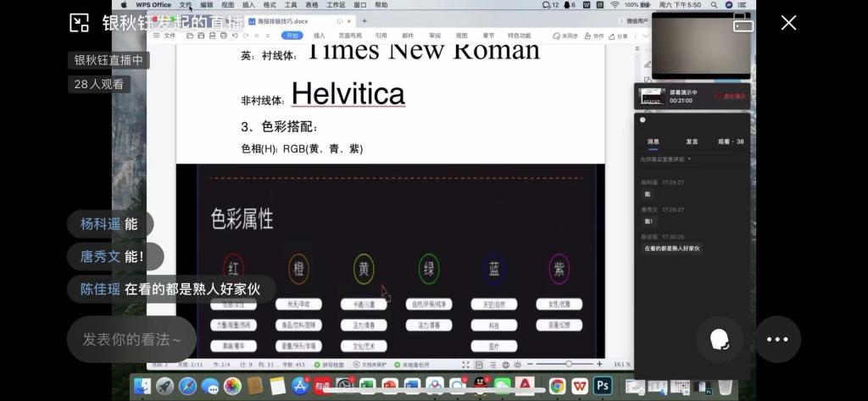This screenshot has height=401, width=868.
Task: Open the App Store icon in the dock
Action: coord(300,387)
